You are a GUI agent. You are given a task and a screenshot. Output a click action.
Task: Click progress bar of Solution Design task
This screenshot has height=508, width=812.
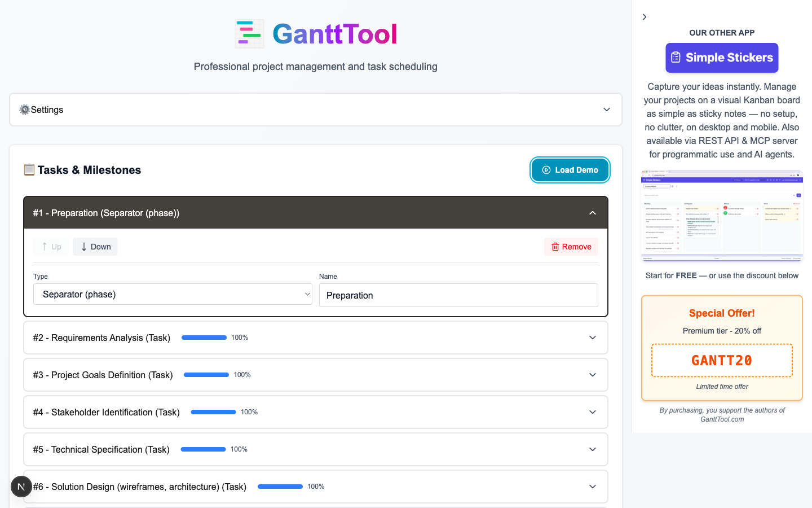pos(280,487)
